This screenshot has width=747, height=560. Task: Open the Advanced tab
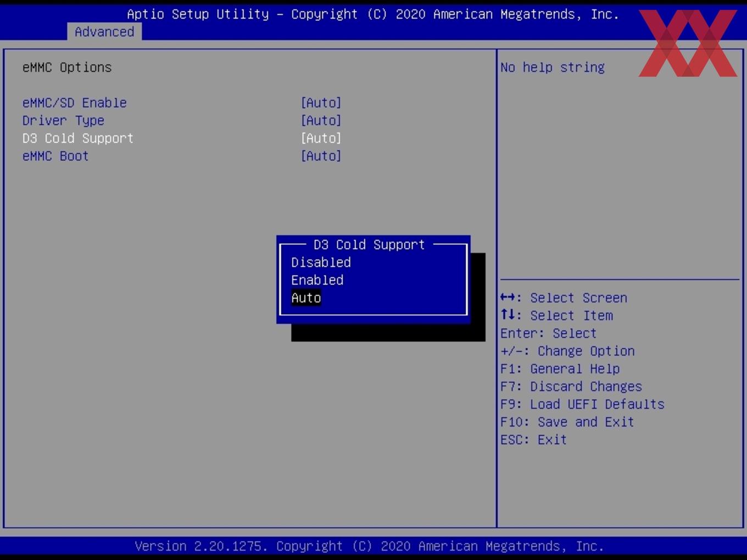pyautogui.click(x=104, y=32)
